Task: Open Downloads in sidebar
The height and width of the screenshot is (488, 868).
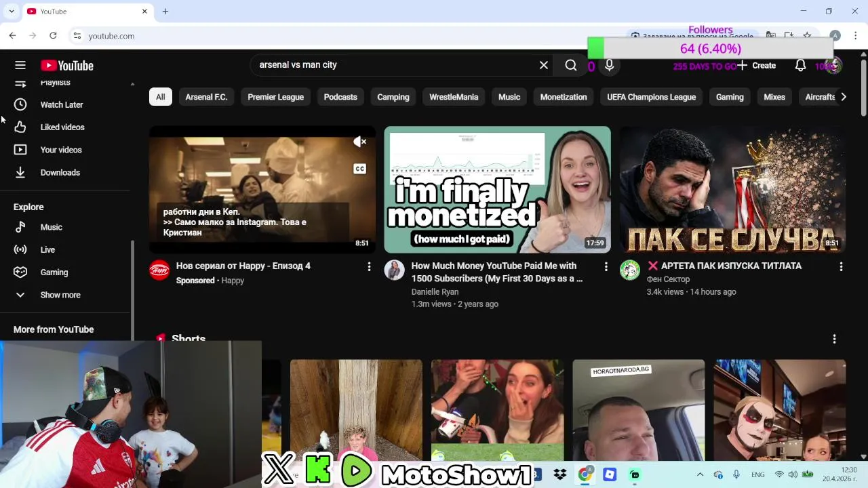Action: 62,172
